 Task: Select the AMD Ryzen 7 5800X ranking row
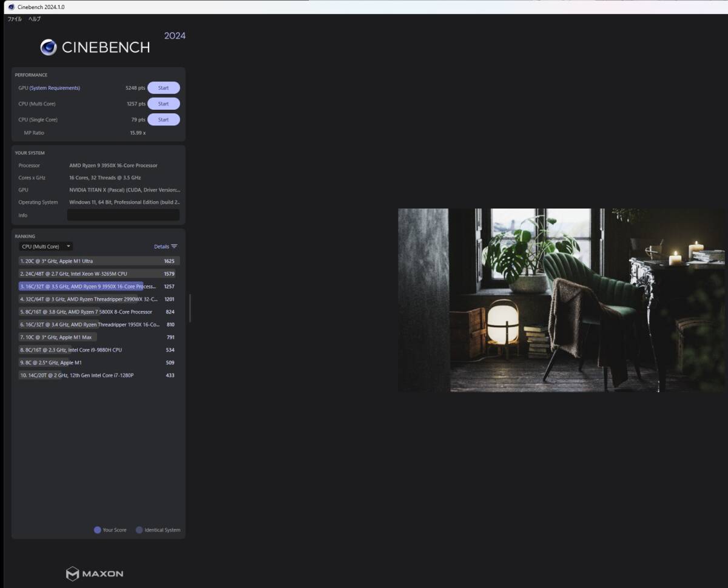(99, 312)
